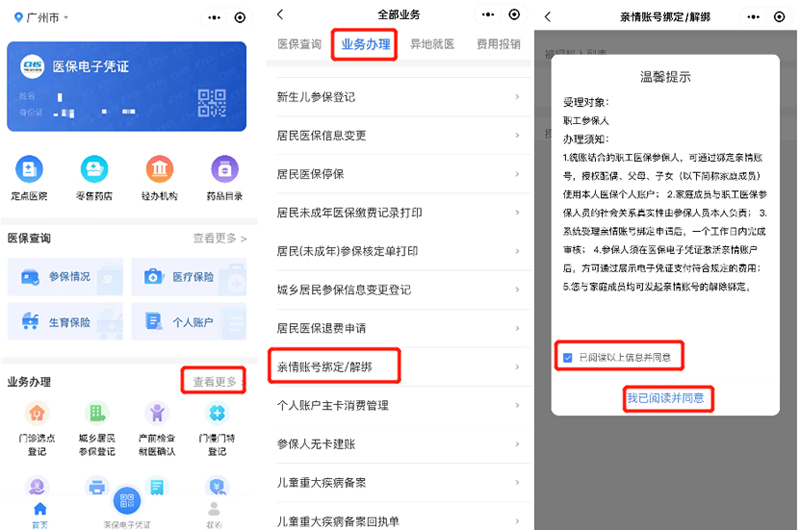800x530 pixels.
Task: Open 参保情况 query card
Action: coord(65,276)
